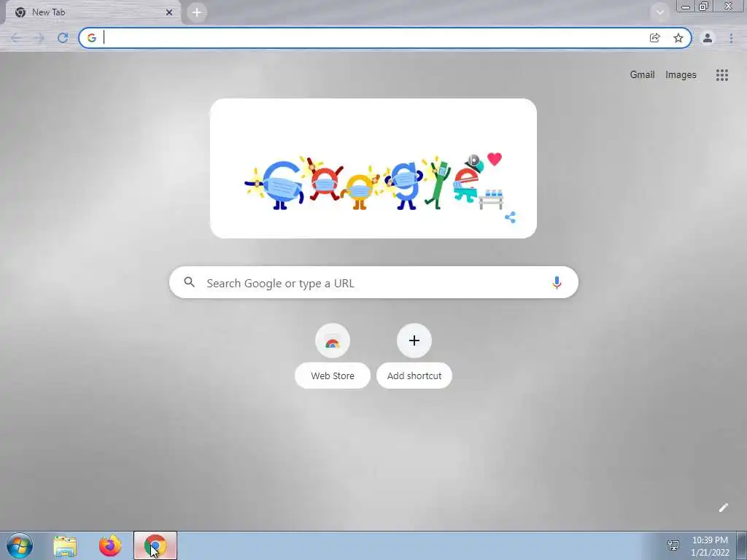Close the New Tab tab
Image resolution: width=747 pixels, height=560 pixels.
click(x=169, y=12)
